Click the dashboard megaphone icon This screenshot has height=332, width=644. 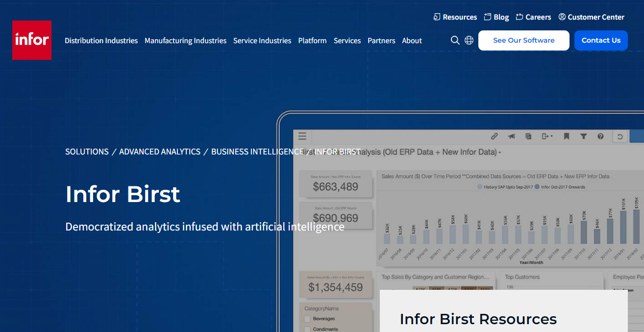511,136
